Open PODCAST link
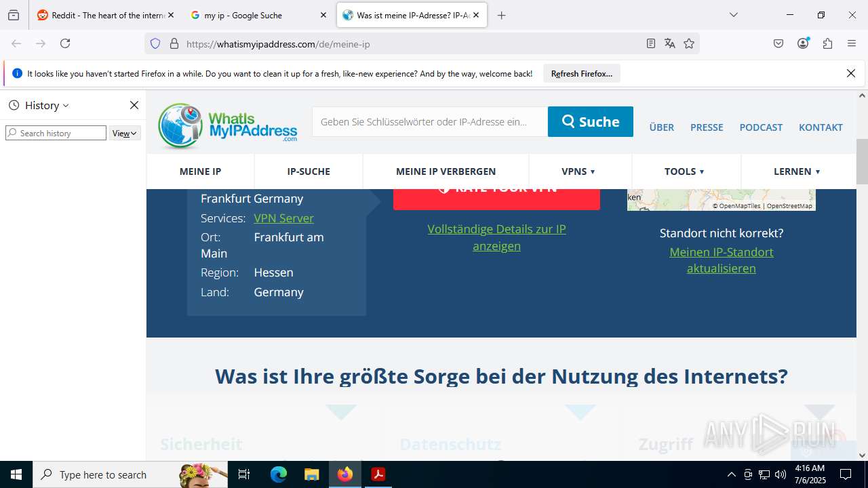Screen dimensions: 868x488 761,127
